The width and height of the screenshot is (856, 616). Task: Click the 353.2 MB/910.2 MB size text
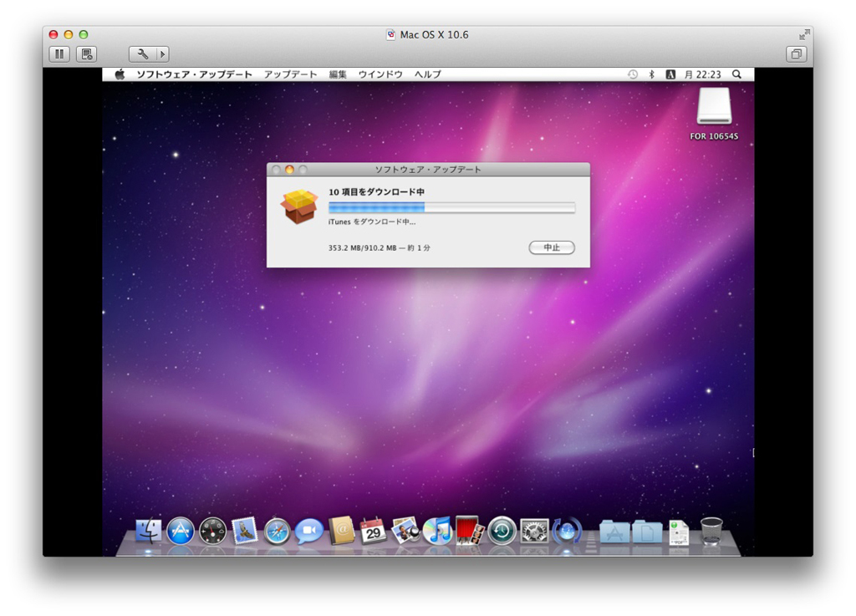pos(363,247)
